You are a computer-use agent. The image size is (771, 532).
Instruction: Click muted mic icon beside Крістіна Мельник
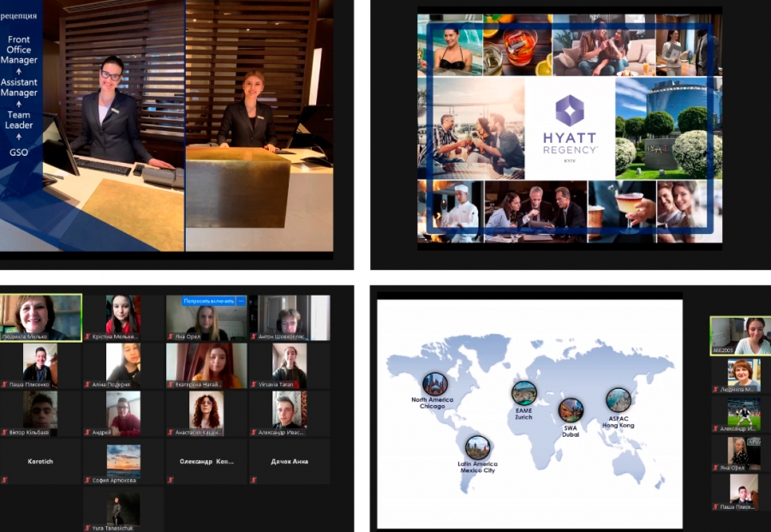click(87, 337)
